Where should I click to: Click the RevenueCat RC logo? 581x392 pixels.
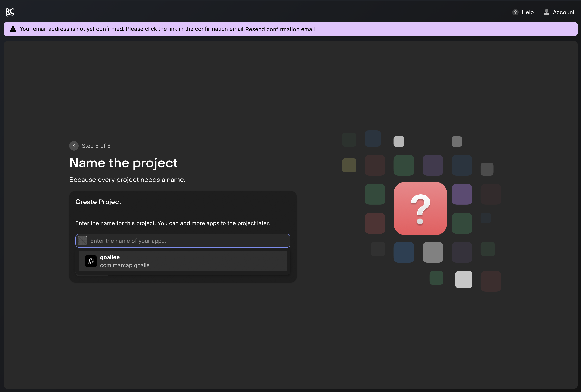click(10, 12)
